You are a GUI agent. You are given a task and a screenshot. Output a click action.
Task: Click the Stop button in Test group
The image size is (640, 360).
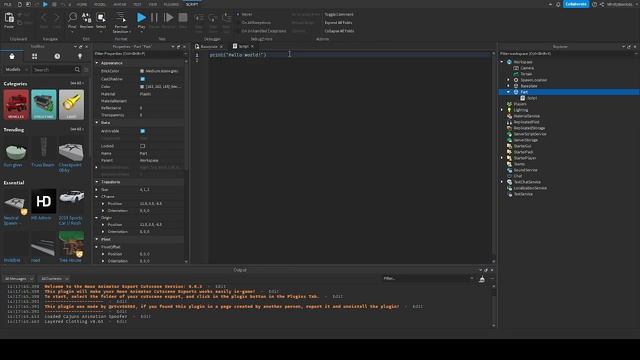click(183, 18)
